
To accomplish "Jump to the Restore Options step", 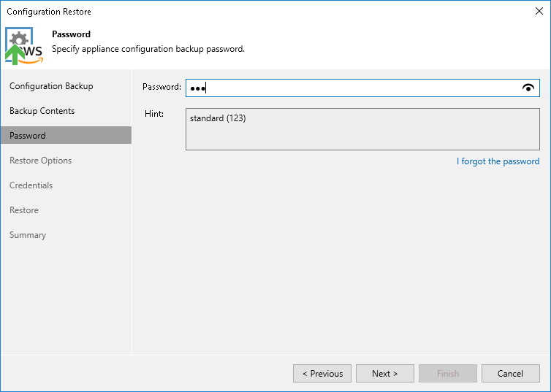I will point(41,161).
